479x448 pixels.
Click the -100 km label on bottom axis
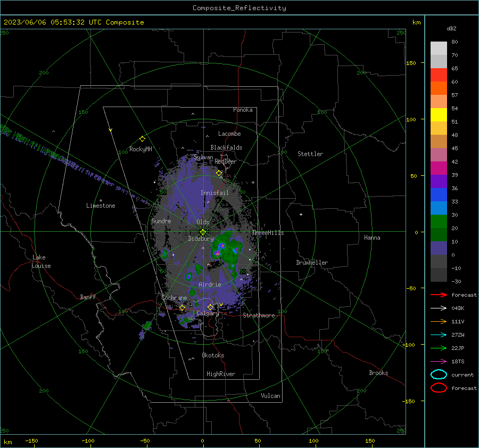(88, 441)
